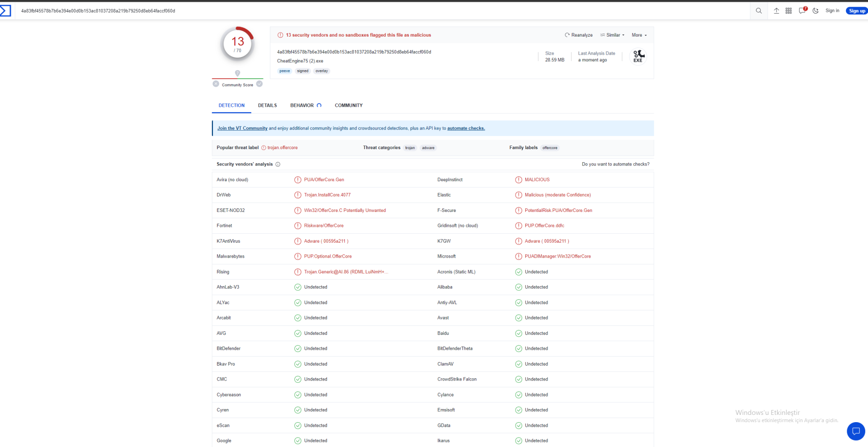
Task: Select the peexe tag
Action: 285,71
